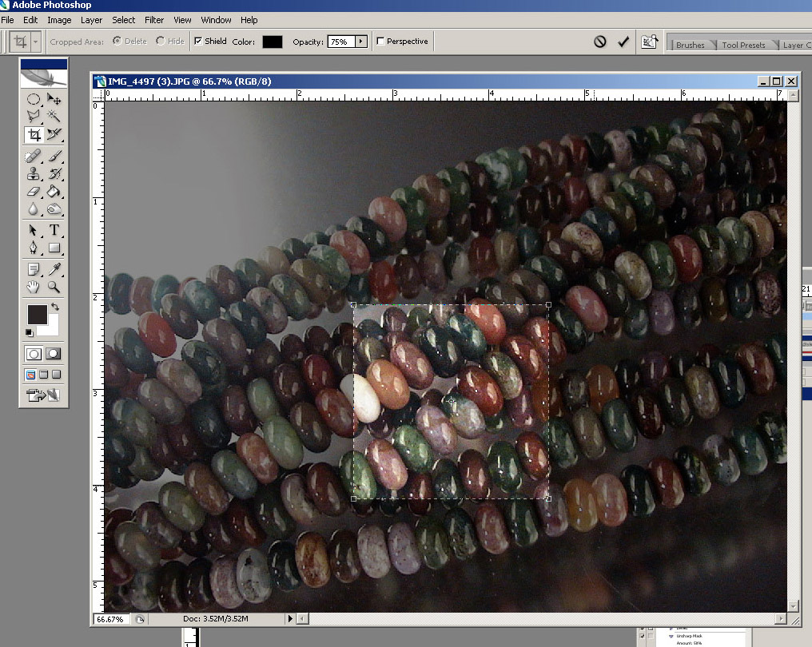Switch to Standard mode editing
Image resolution: width=812 pixels, height=647 pixels.
pyautogui.click(x=34, y=354)
